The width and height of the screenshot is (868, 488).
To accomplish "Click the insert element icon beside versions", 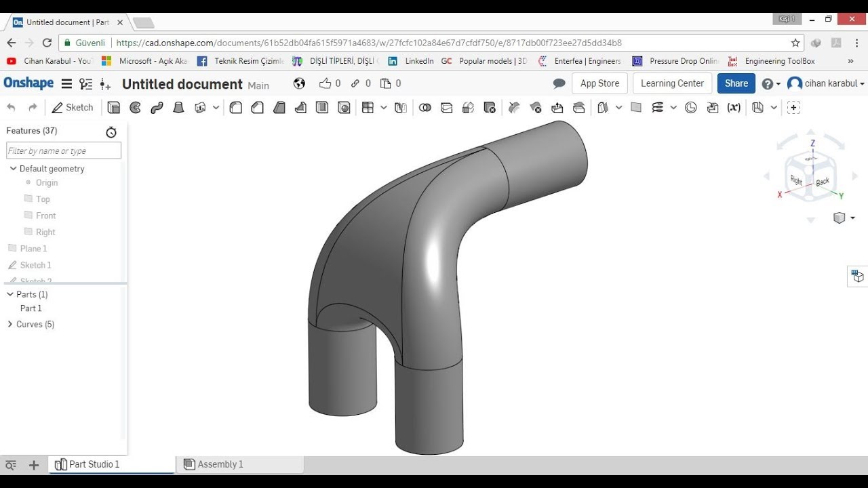I will click(105, 84).
